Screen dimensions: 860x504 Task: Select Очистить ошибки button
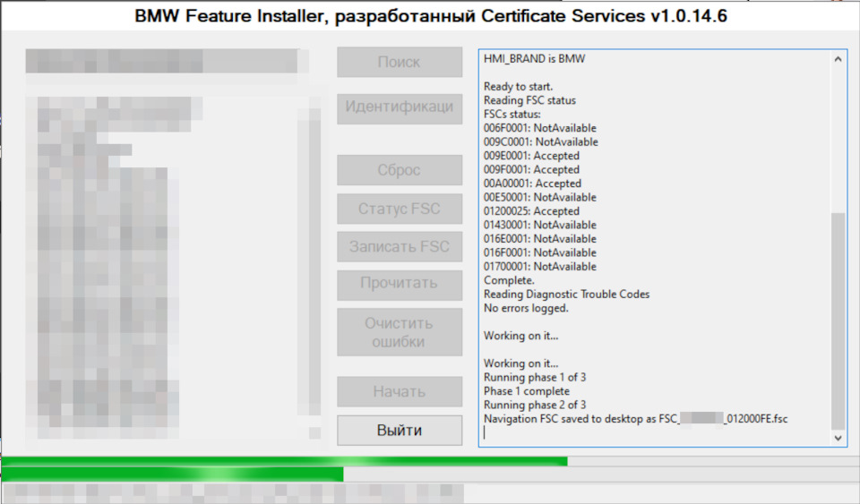coord(400,332)
